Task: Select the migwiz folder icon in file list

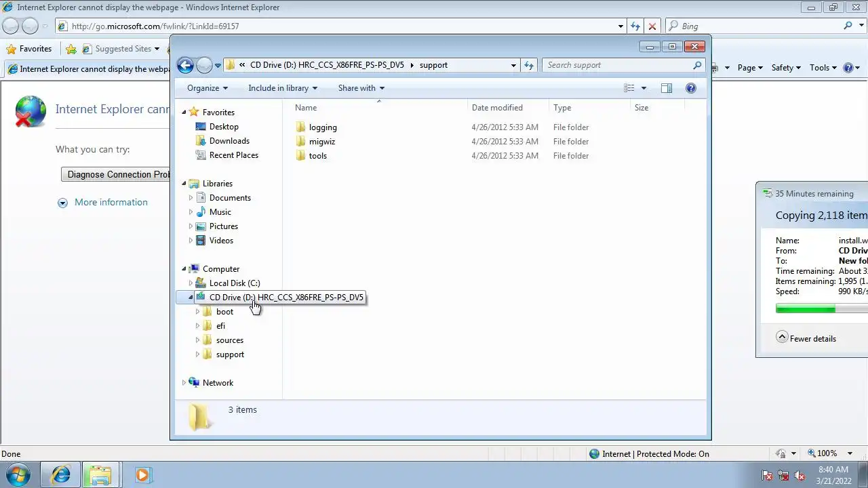Action: point(301,142)
